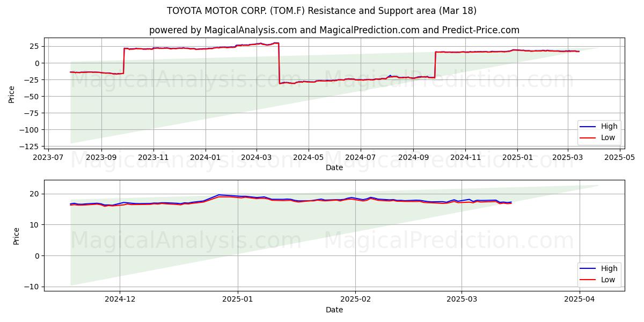
Task: Click the red Low line swatch in bottom legend
Action: [589, 280]
